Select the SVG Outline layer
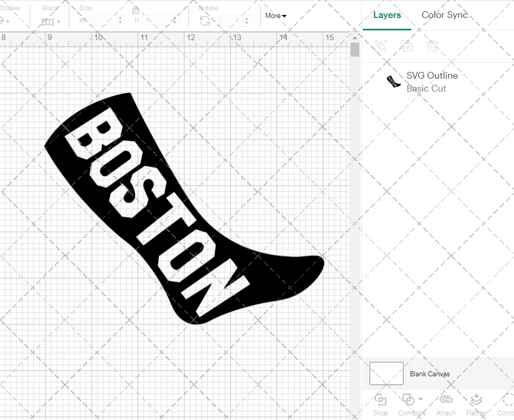The width and height of the screenshot is (514, 420). [x=432, y=82]
